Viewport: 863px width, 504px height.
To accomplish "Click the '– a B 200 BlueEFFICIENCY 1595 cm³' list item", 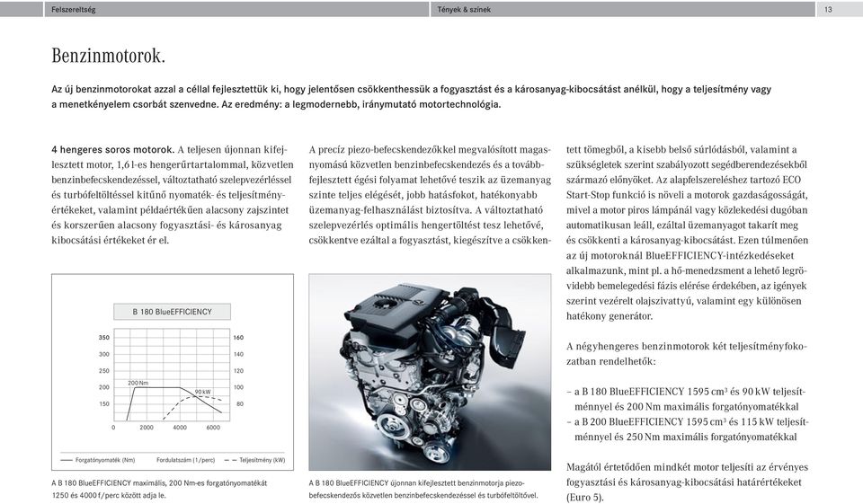I will pos(688,429).
